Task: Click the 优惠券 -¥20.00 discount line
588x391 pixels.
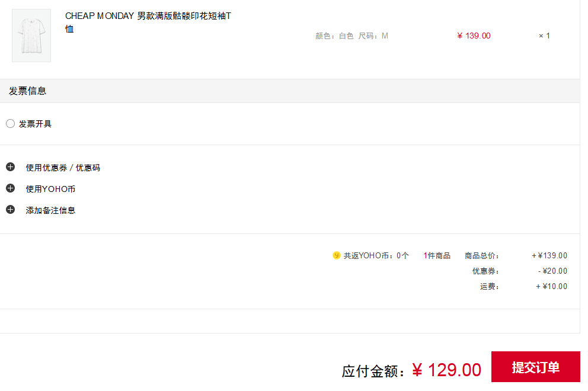Action: (520, 271)
